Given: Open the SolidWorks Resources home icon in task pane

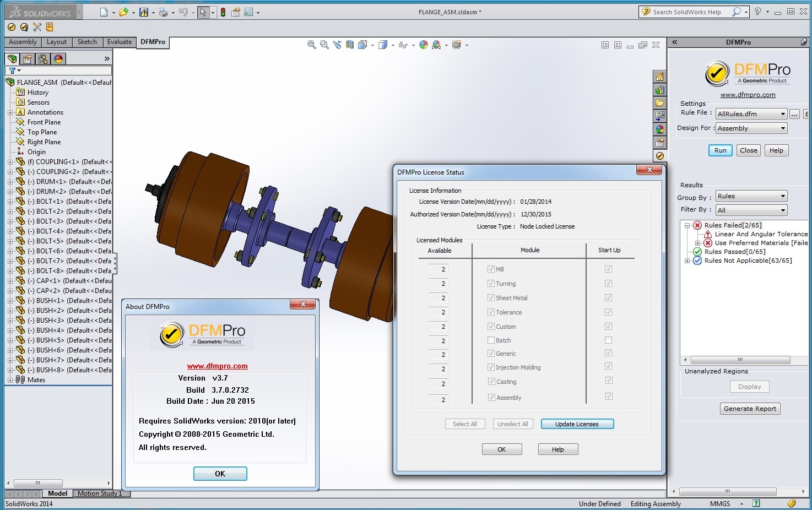Looking at the screenshot, I should point(659,77).
